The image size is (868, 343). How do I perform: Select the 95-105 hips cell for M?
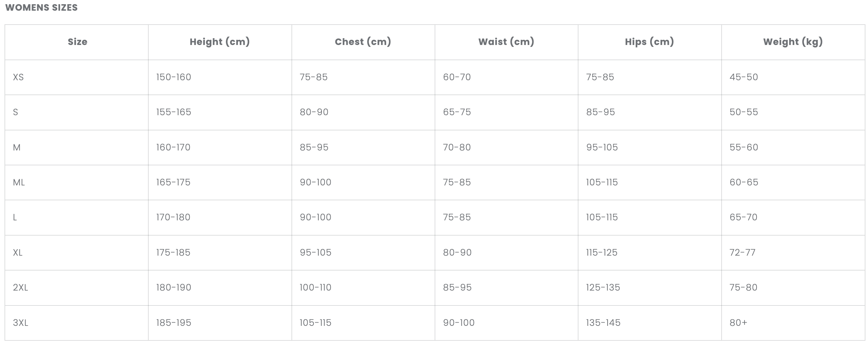pos(602,147)
